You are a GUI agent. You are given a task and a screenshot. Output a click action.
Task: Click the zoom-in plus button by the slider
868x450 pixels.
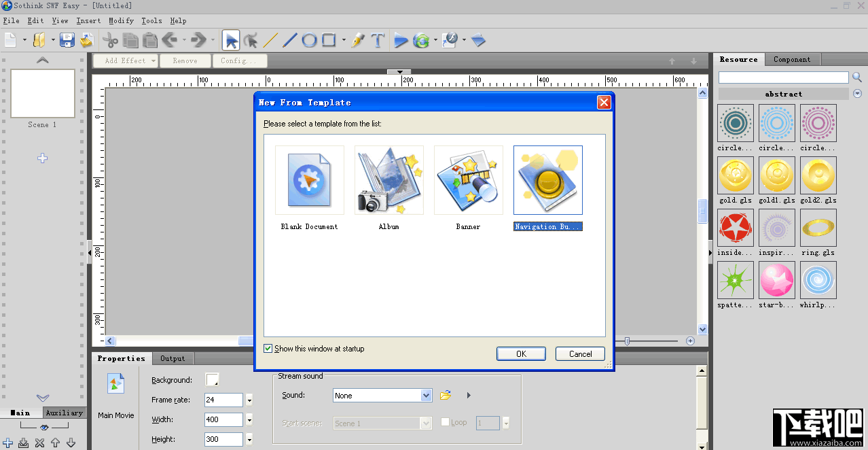click(690, 341)
